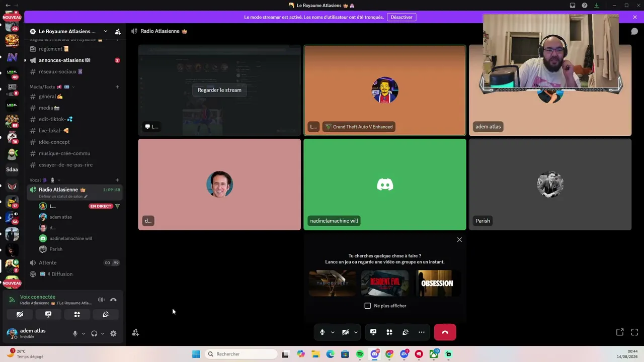
Task: Dismiss the streamer mode banner
Action: (635, 17)
